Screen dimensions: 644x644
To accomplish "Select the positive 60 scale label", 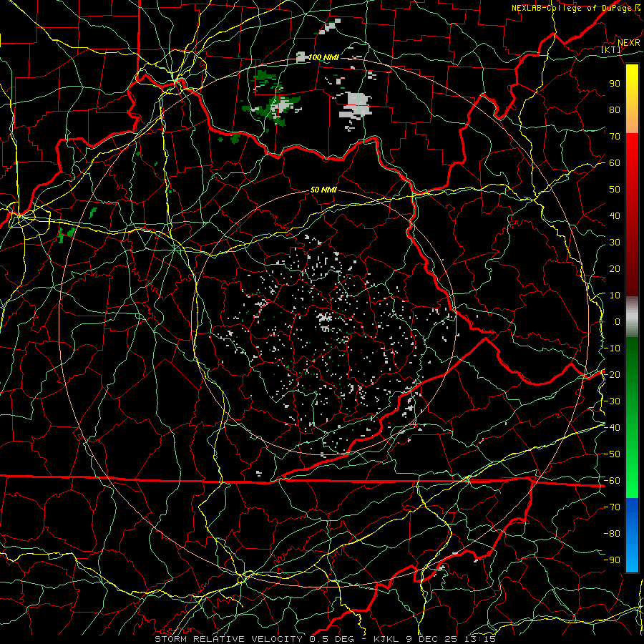I will click(x=615, y=162).
